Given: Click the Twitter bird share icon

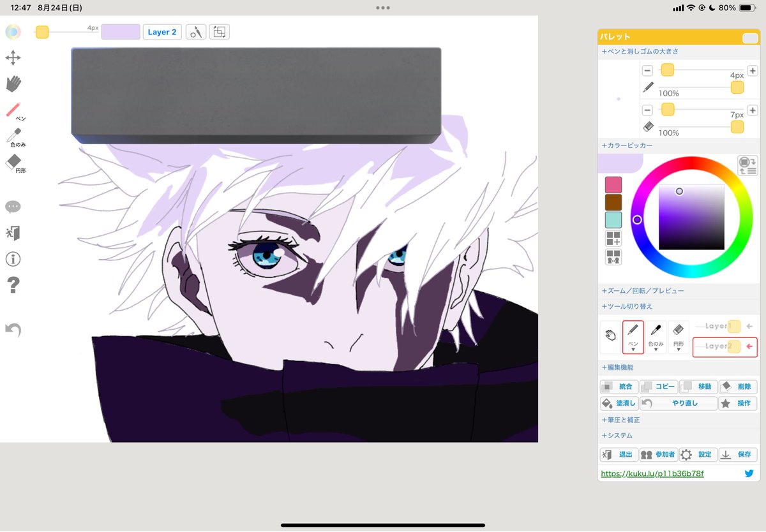Looking at the screenshot, I should coord(749,473).
